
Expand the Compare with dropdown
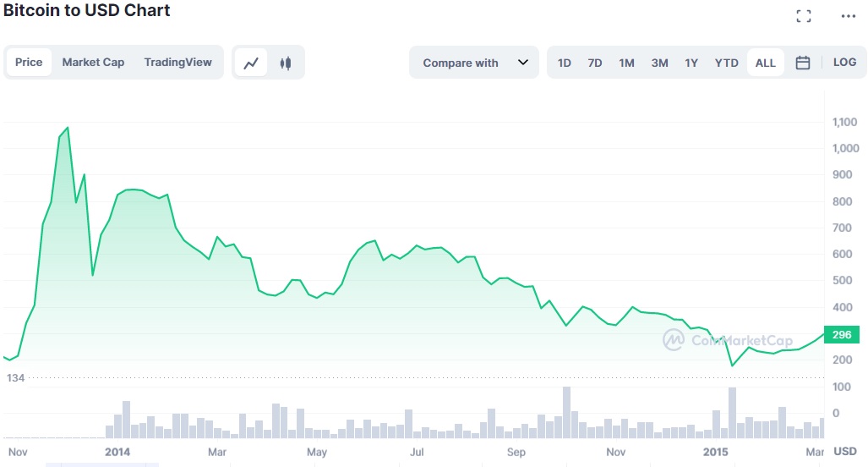(x=474, y=63)
